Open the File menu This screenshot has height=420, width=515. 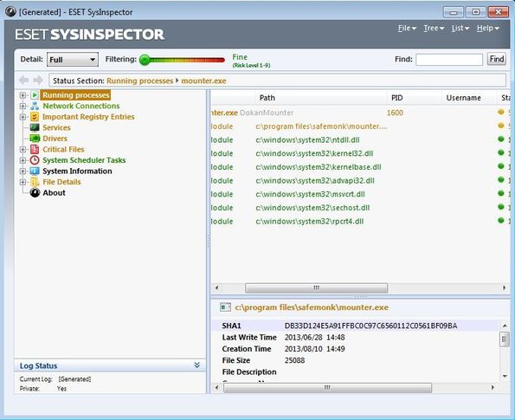coord(407,29)
